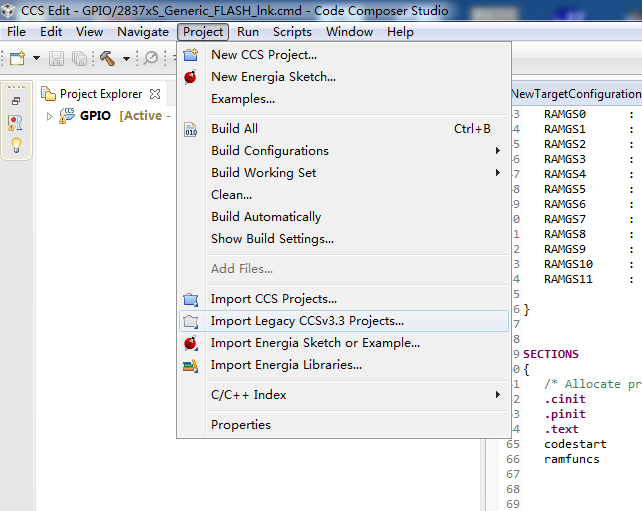Toggle Build Automatically option
642x511 pixels.
344,217
